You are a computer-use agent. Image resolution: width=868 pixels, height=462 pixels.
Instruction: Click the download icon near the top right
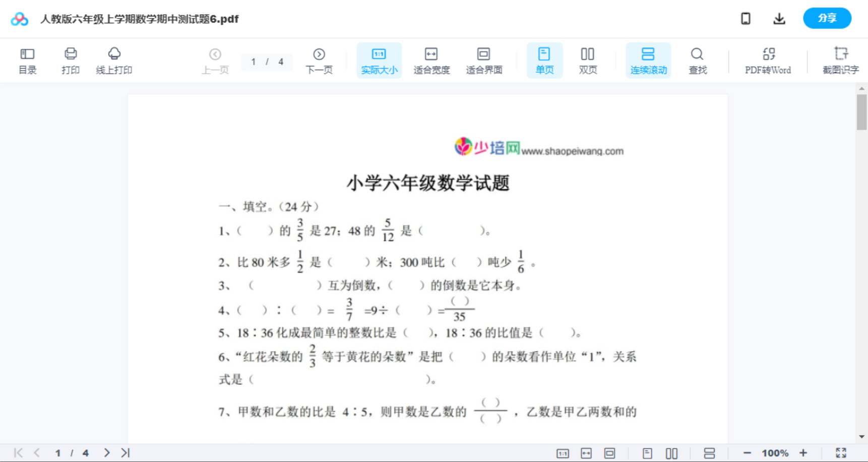click(x=779, y=18)
